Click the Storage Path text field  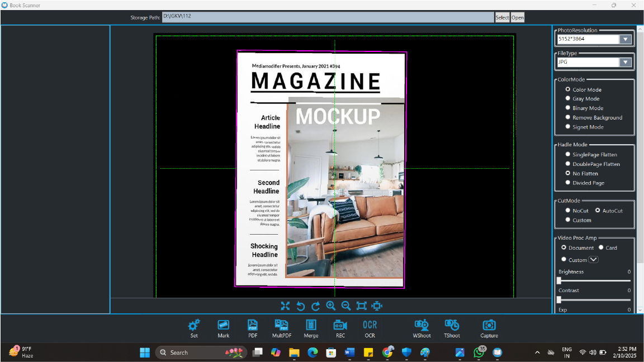[x=328, y=17]
